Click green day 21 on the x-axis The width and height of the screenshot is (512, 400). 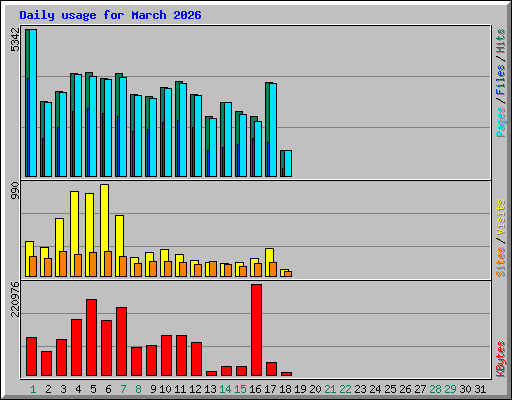click(x=330, y=389)
